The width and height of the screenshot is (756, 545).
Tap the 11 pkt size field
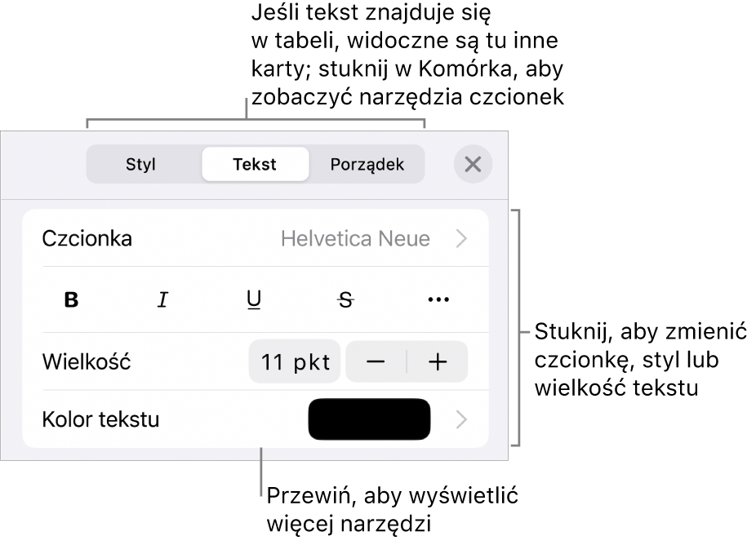pyautogui.click(x=295, y=362)
